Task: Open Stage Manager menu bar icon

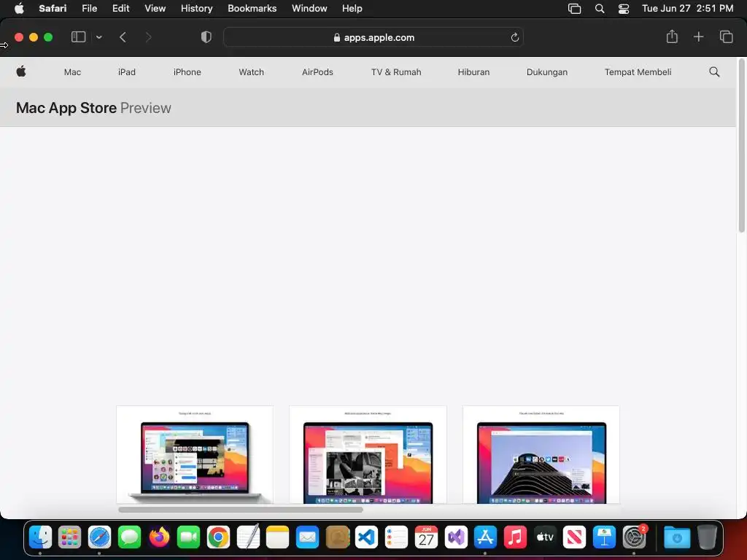Action: (x=575, y=9)
